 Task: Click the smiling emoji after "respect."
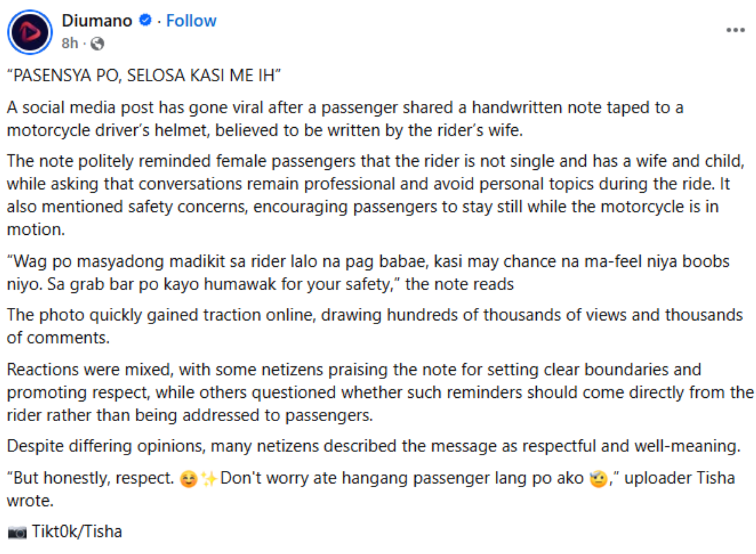188,478
